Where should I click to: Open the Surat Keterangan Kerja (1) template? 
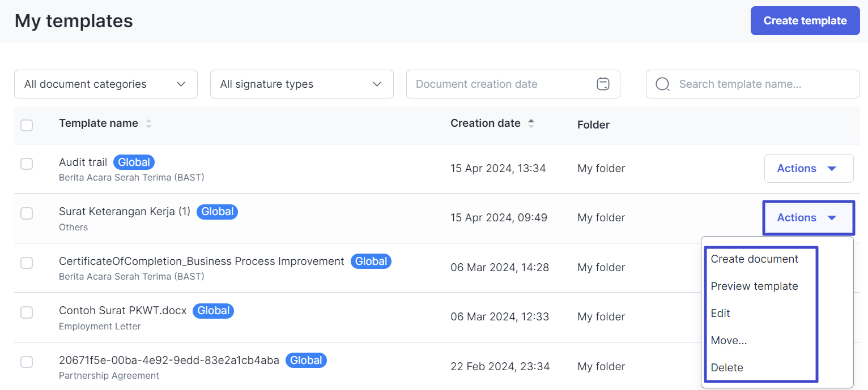coord(125,212)
